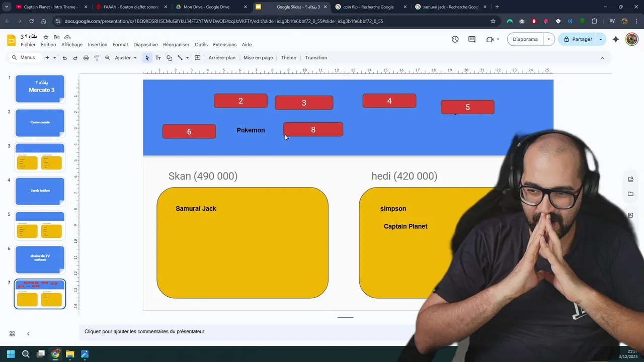Select slide 4 thumbnail 7areb bolden
Image resolution: width=644 pixels, height=362 pixels.
(40, 191)
